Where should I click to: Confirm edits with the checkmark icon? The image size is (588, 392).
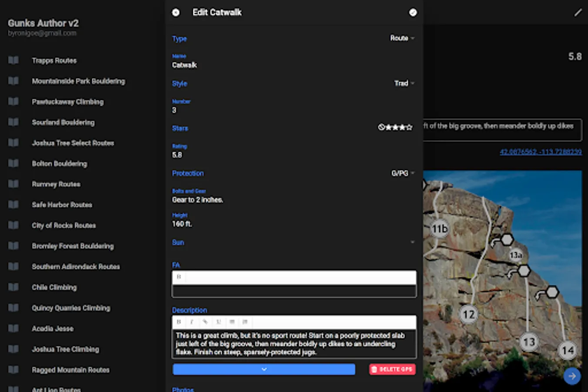coord(413,13)
